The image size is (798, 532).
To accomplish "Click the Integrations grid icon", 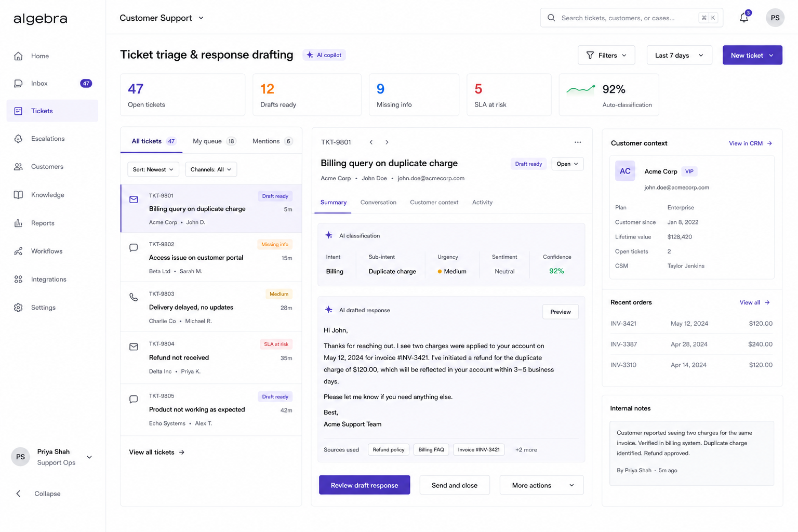I will click(18, 280).
